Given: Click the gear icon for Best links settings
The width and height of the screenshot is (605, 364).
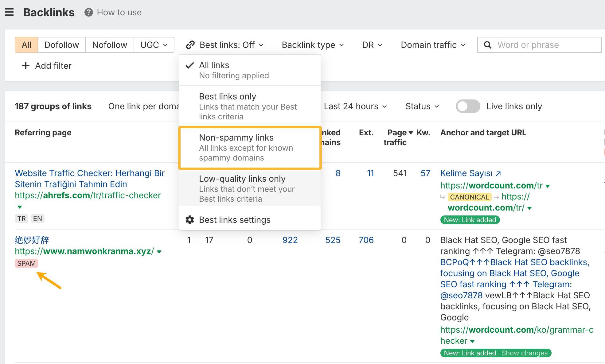Looking at the screenshot, I should [x=190, y=220].
